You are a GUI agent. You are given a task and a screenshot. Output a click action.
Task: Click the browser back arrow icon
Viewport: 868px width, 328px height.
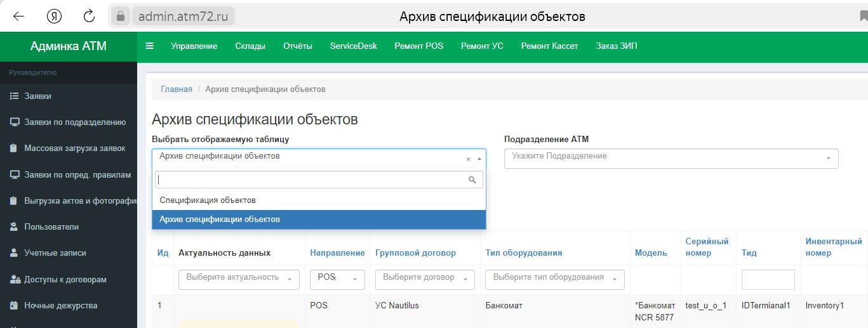(x=19, y=16)
